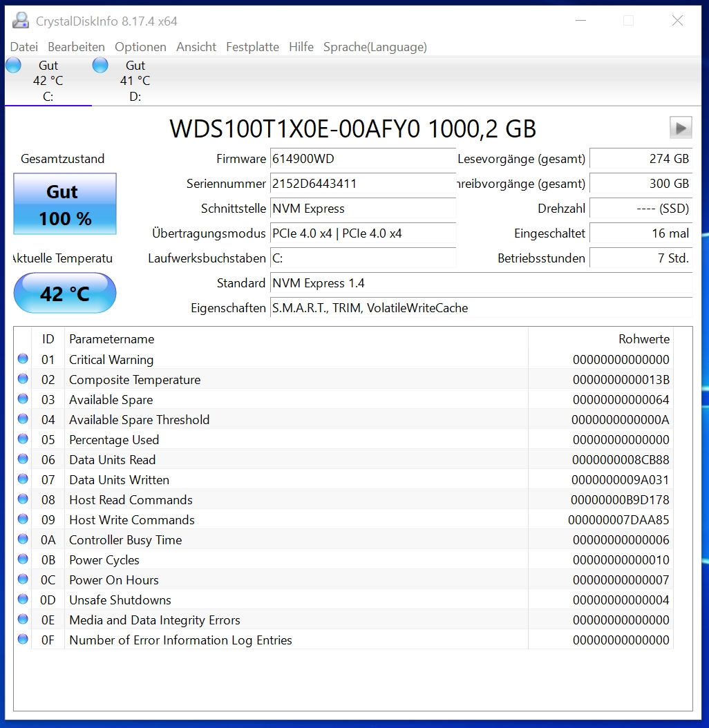The image size is (709, 728).
Task: Click status orb for Available Spare row
Action: [x=23, y=399]
